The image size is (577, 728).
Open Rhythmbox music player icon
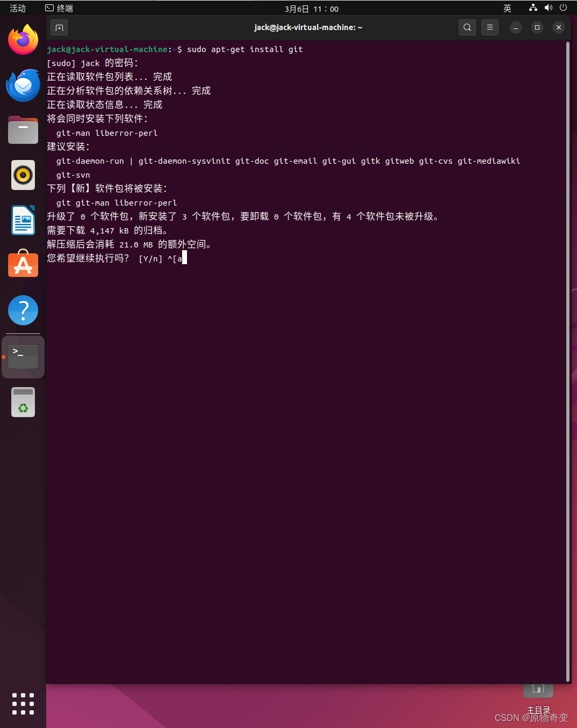(x=23, y=175)
